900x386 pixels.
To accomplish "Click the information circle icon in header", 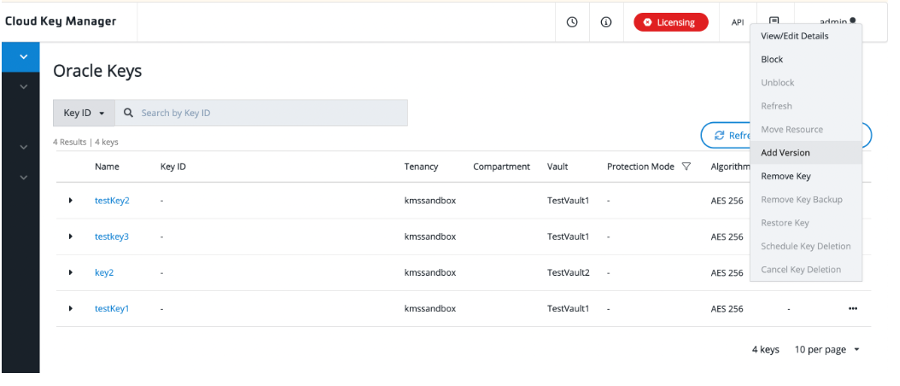I will 606,22.
